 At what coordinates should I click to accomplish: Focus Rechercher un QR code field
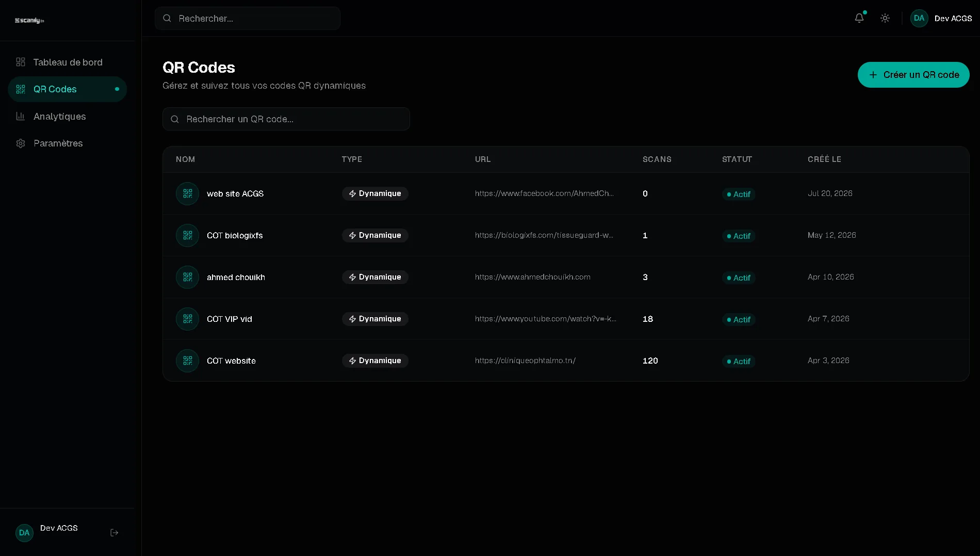[286, 119]
